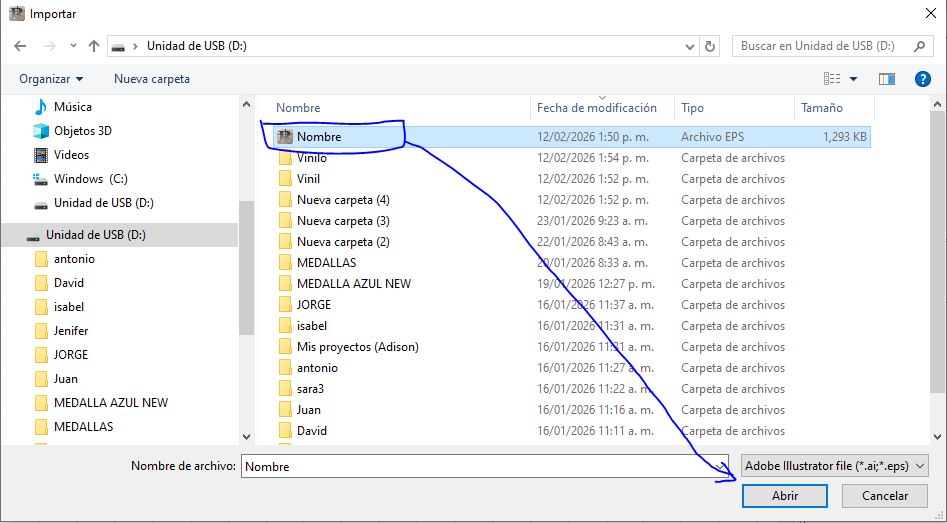Select Música in the navigation pane

(x=72, y=107)
